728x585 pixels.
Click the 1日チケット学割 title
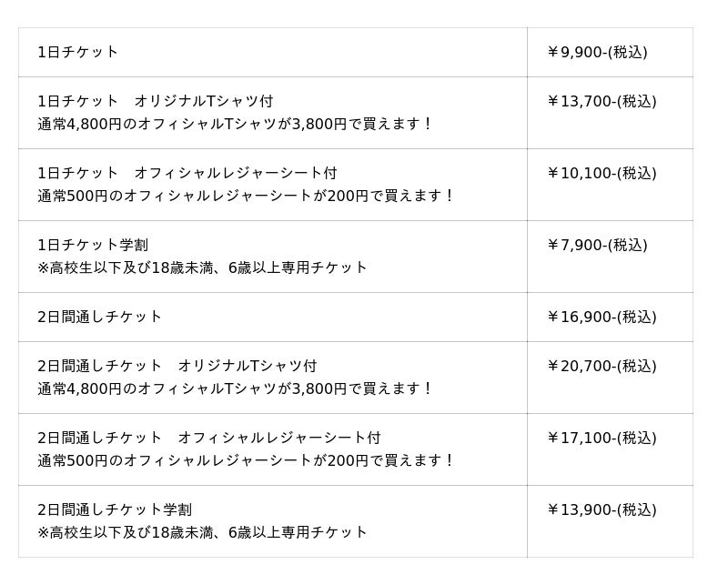93,245
